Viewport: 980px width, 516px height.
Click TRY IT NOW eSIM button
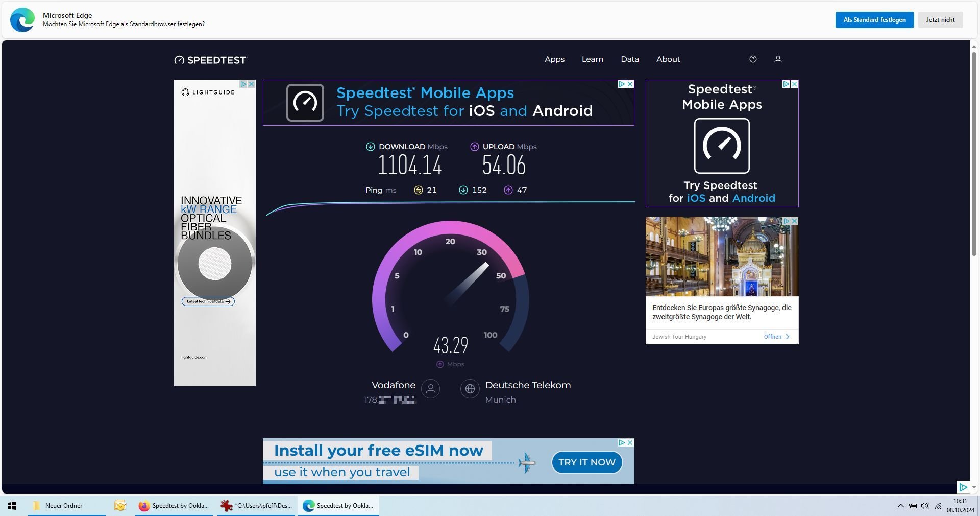[x=586, y=462]
